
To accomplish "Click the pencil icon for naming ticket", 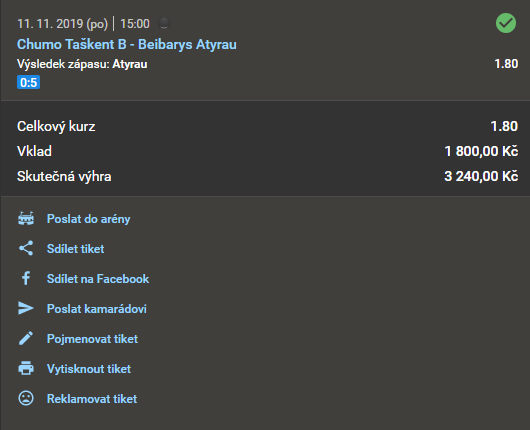I will pyautogui.click(x=26, y=338).
